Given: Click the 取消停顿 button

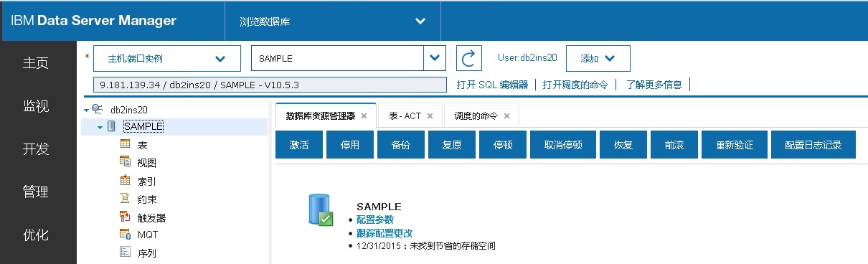Looking at the screenshot, I should click(563, 144).
